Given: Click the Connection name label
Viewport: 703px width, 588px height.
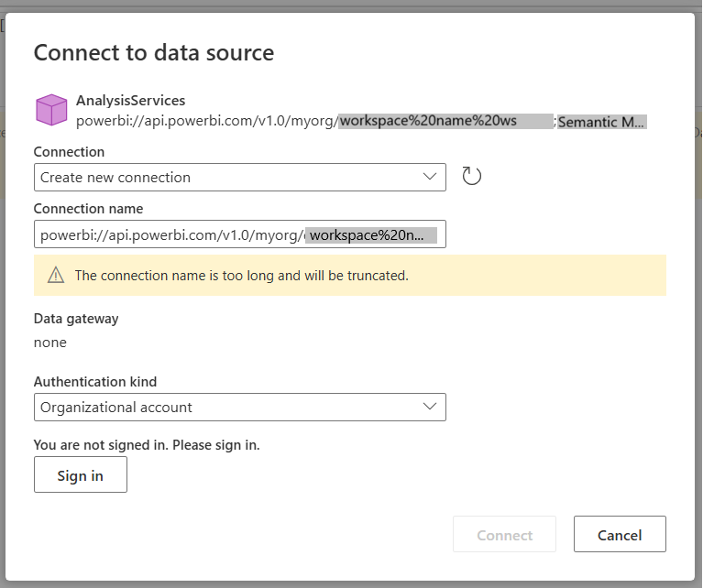Looking at the screenshot, I should 88,209.
